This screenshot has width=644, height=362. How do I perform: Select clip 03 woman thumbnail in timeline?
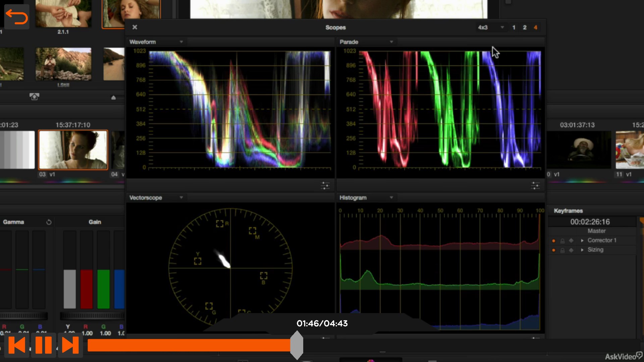click(73, 150)
